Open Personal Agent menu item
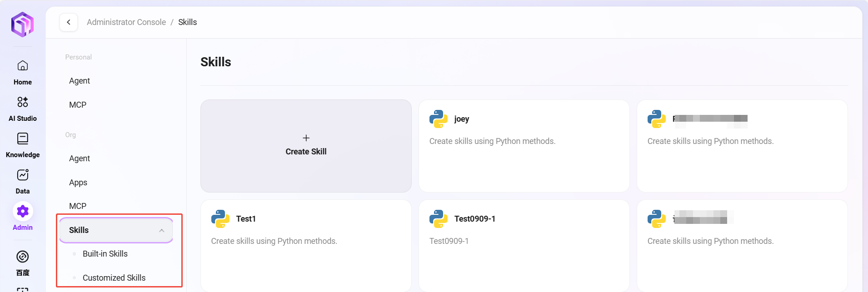868x292 pixels. tap(80, 81)
